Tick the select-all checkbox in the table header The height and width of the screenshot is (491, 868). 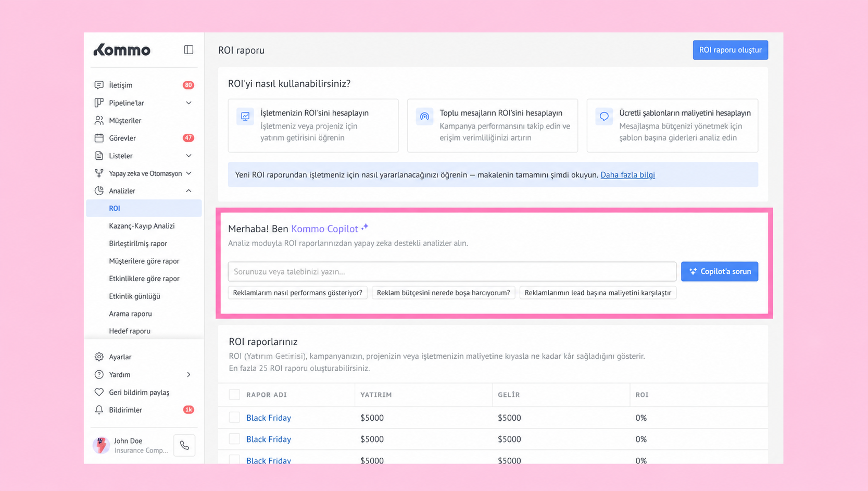(x=234, y=395)
